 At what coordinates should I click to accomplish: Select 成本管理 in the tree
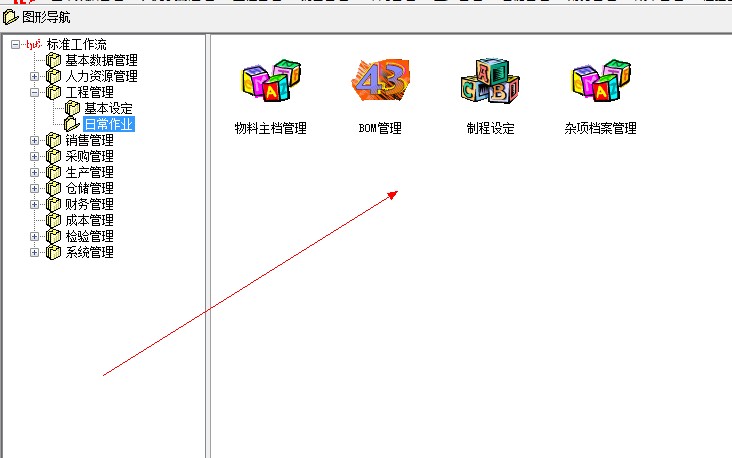coord(89,220)
